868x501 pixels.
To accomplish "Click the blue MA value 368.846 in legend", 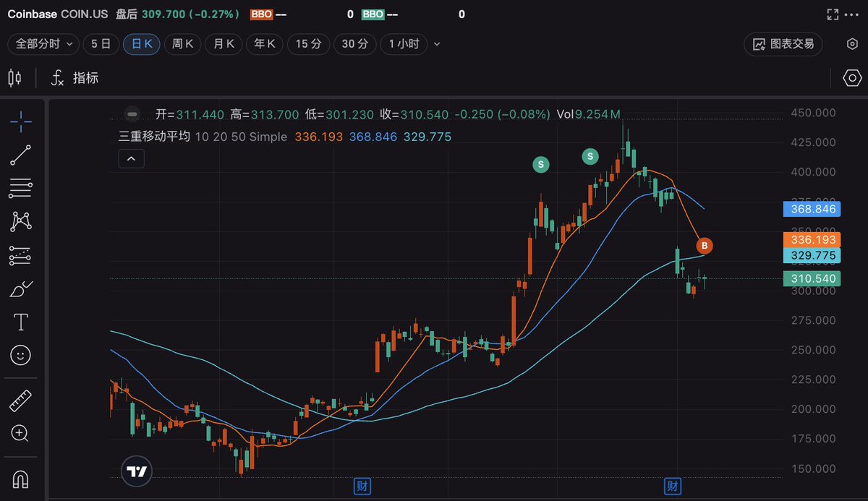I will click(x=373, y=136).
